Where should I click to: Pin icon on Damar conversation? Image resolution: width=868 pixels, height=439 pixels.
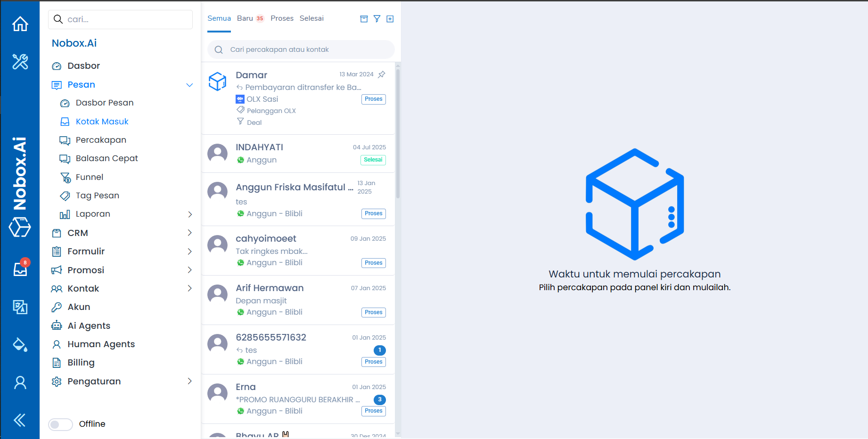click(x=382, y=74)
